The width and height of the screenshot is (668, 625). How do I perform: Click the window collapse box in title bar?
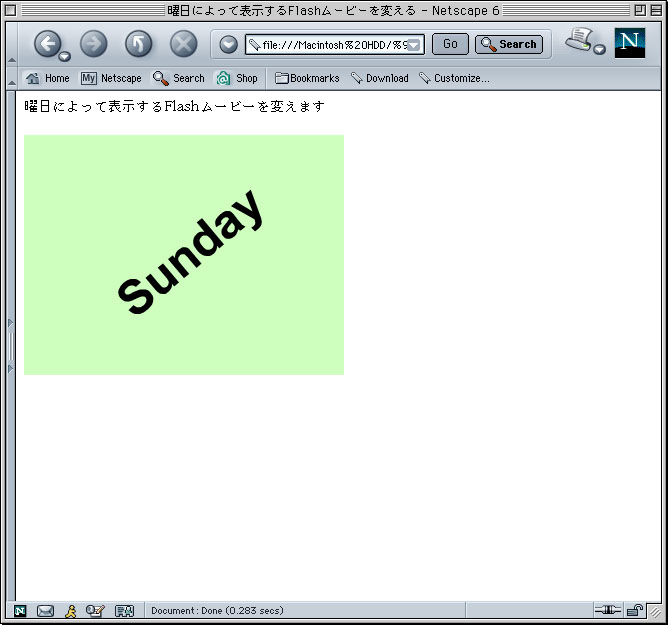[x=656, y=10]
